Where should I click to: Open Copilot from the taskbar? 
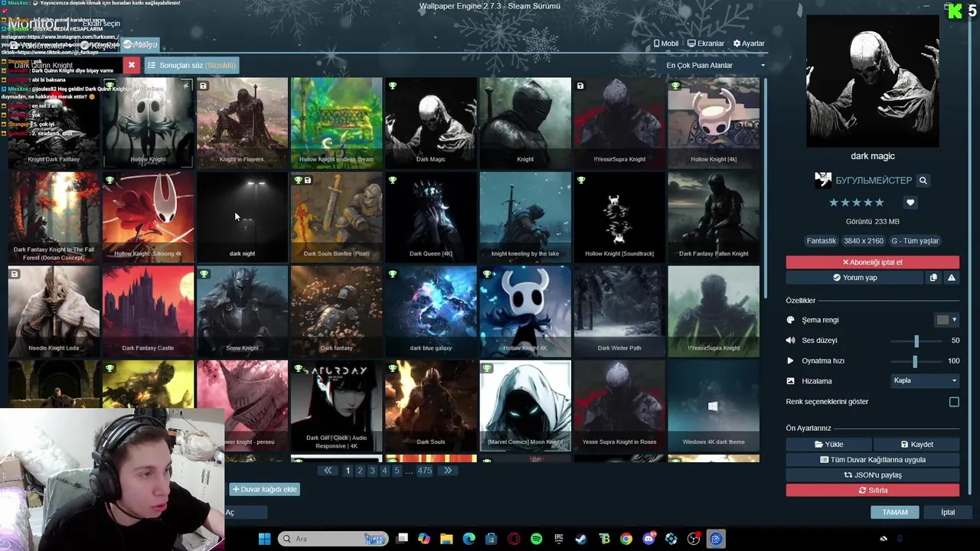pyautogui.click(x=424, y=539)
